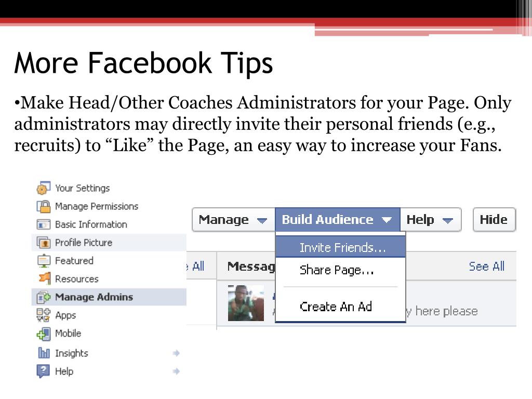Open Mobile settings in the sidebar

tap(68, 333)
